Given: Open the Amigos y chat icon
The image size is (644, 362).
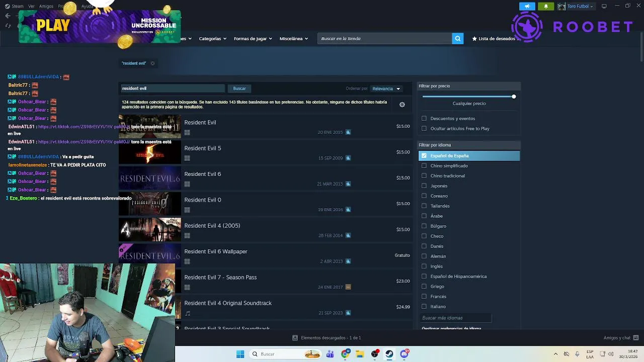Looking at the screenshot, I should [x=636, y=338].
